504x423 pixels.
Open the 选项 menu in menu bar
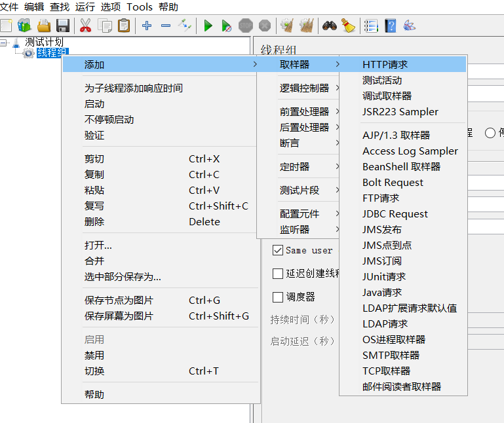point(111,7)
